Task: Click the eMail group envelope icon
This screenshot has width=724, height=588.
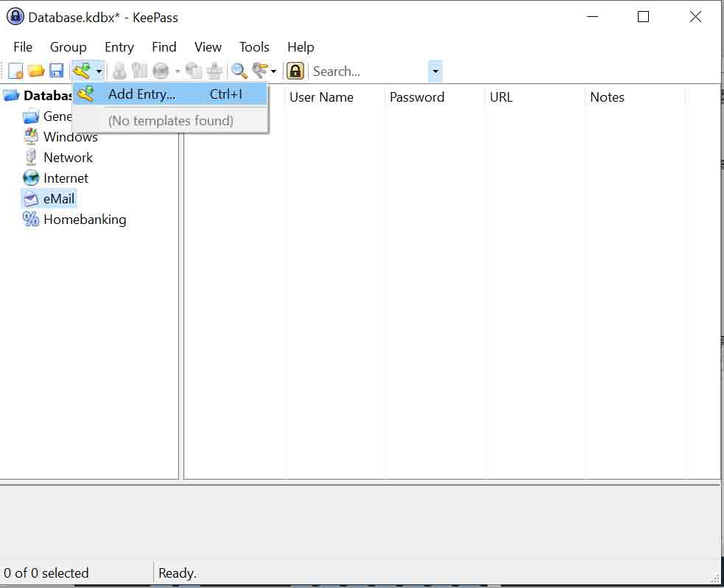Action: 31,199
